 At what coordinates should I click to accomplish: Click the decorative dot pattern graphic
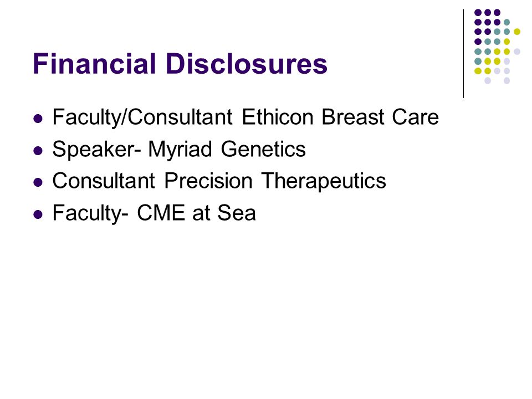497,47
